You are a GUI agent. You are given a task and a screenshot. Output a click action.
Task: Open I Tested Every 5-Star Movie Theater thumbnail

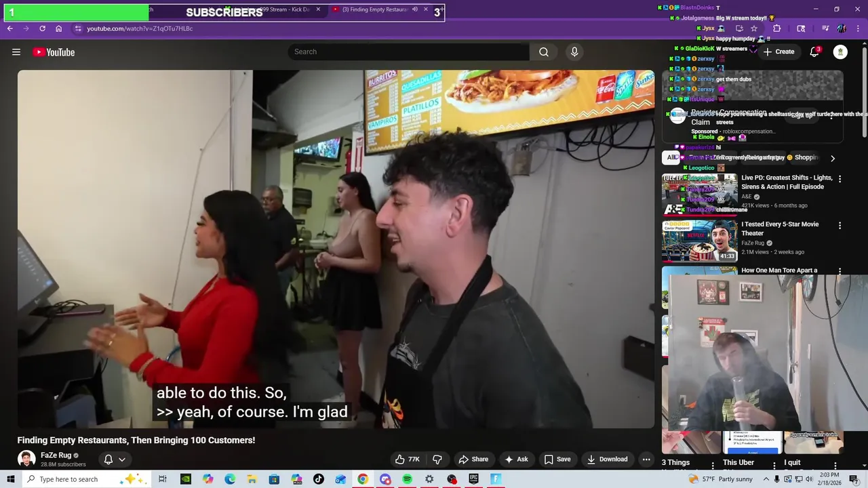(700, 240)
